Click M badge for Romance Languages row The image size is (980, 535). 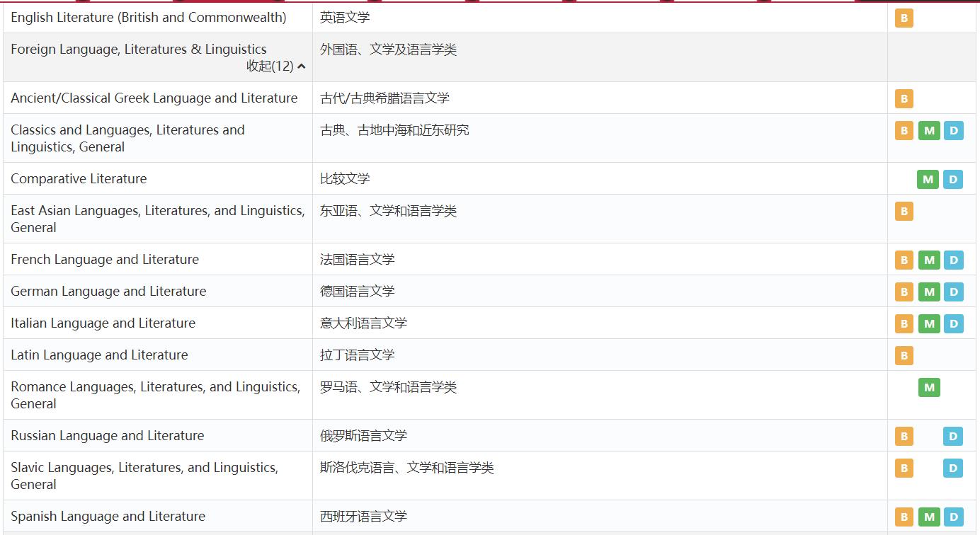coord(929,387)
